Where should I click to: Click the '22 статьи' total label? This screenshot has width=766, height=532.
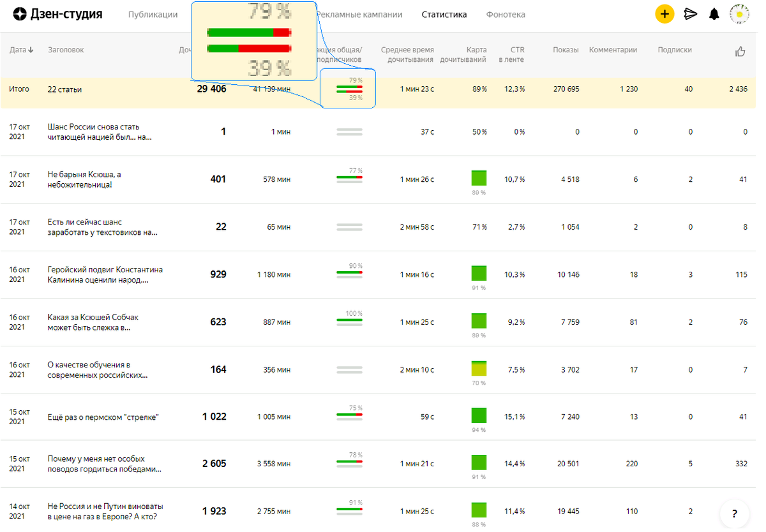point(64,89)
